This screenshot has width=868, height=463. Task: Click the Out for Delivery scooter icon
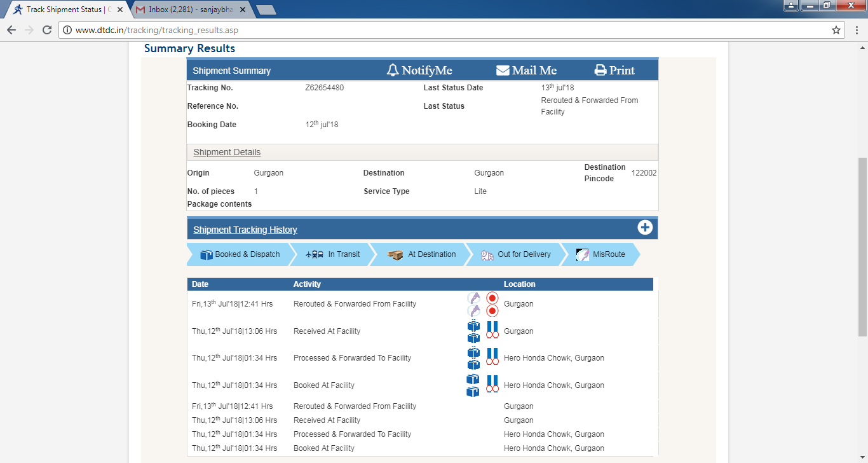(x=487, y=254)
